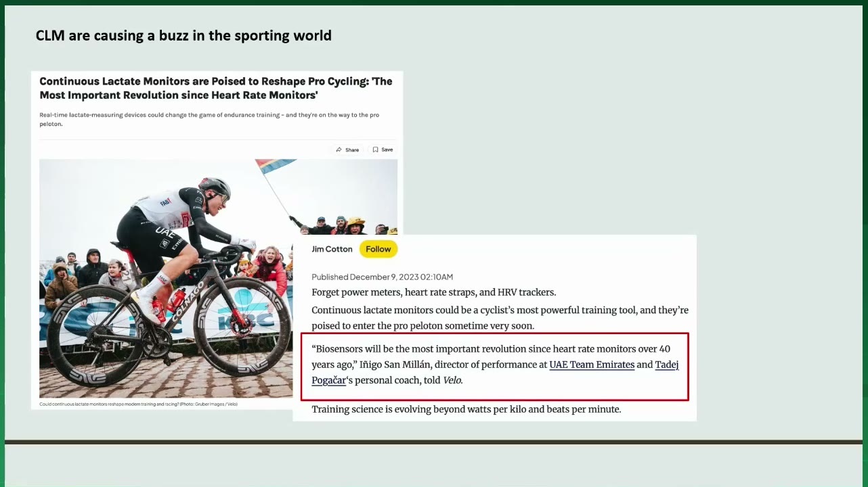Click the line 'Training science is evolving beyond watts'
This screenshot has width=868, height=487.
point(466,409)
